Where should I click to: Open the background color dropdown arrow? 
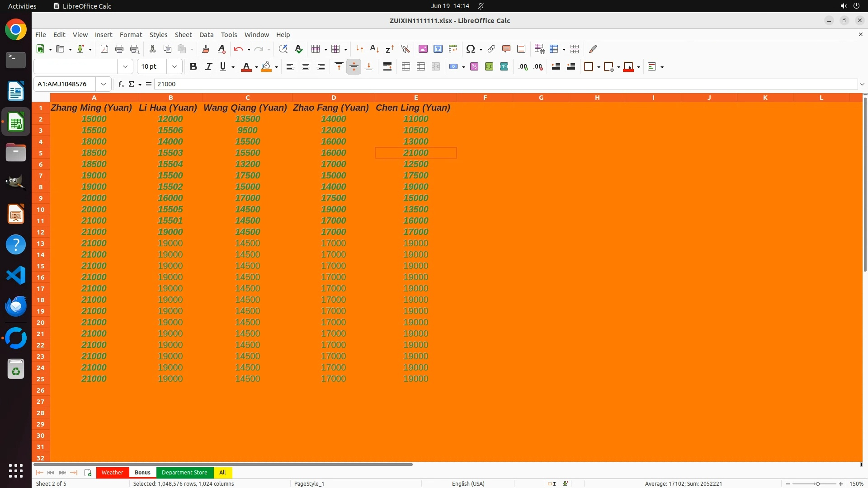point(277,67)
